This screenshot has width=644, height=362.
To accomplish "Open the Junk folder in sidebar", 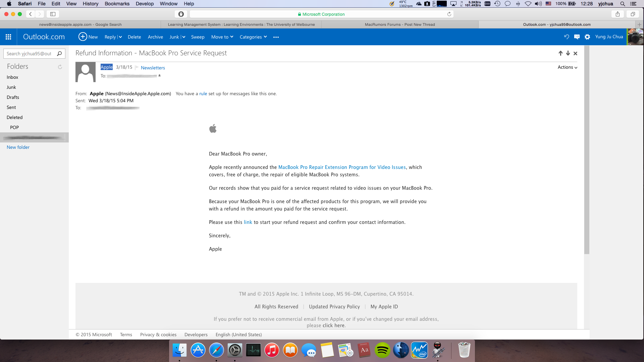I will (11, 87).
